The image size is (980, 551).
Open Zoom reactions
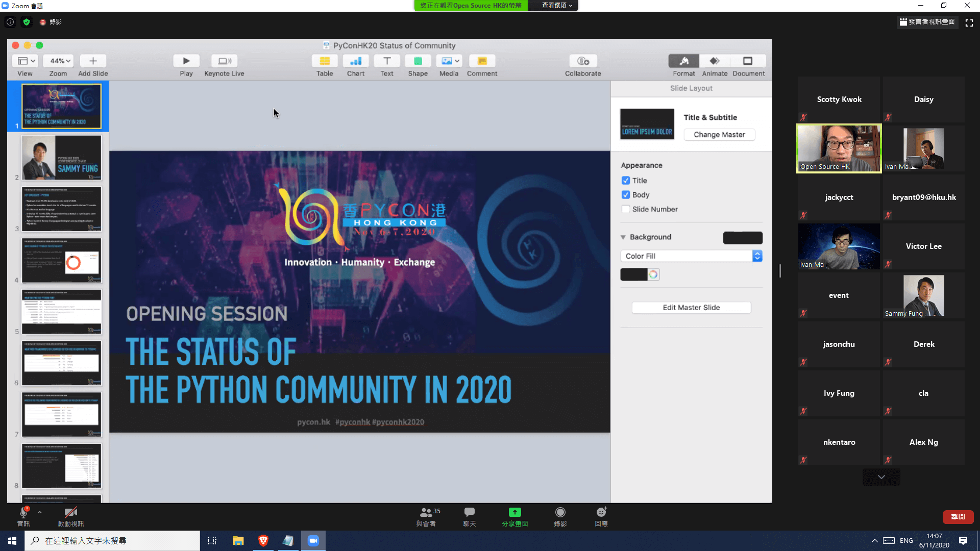(601, 516)
